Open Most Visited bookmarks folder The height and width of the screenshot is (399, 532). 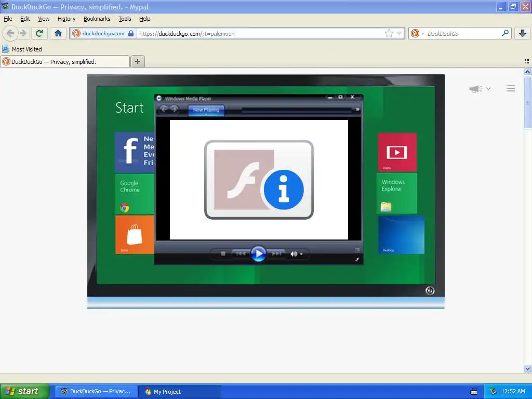coord(22,49)
